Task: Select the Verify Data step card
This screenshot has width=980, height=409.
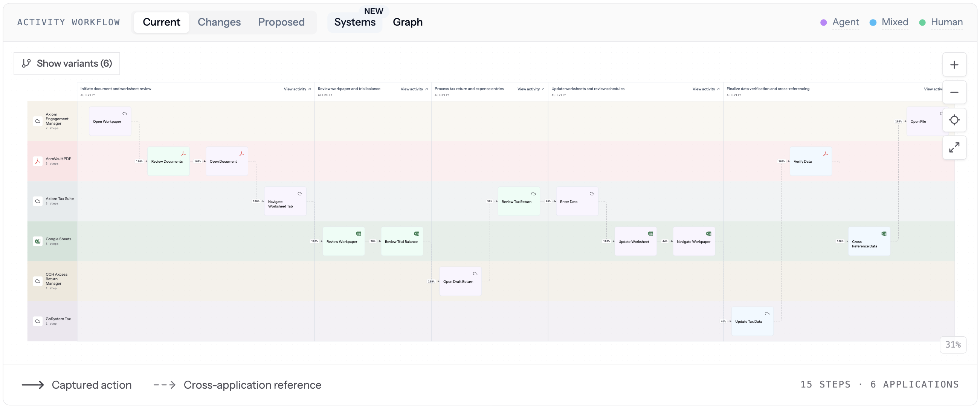Action: [x=811, y=161]
